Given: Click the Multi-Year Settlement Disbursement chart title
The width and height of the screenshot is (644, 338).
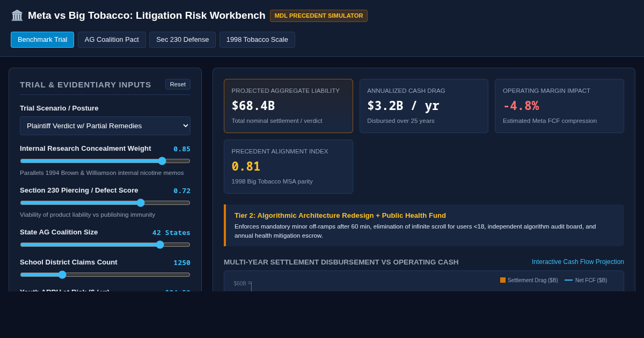Looking at the screenshot, I should point(341,262).
